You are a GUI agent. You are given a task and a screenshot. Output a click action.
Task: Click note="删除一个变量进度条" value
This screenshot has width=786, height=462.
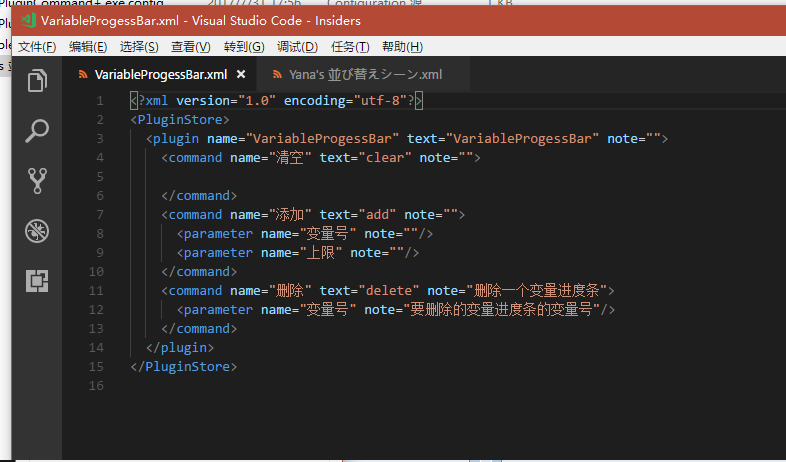(536, 291)
